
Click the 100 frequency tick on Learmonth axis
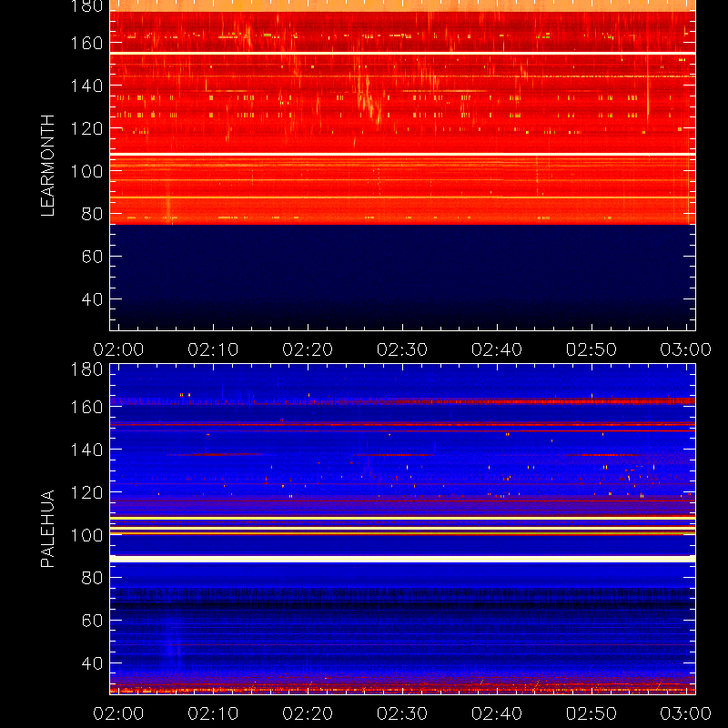86,171
